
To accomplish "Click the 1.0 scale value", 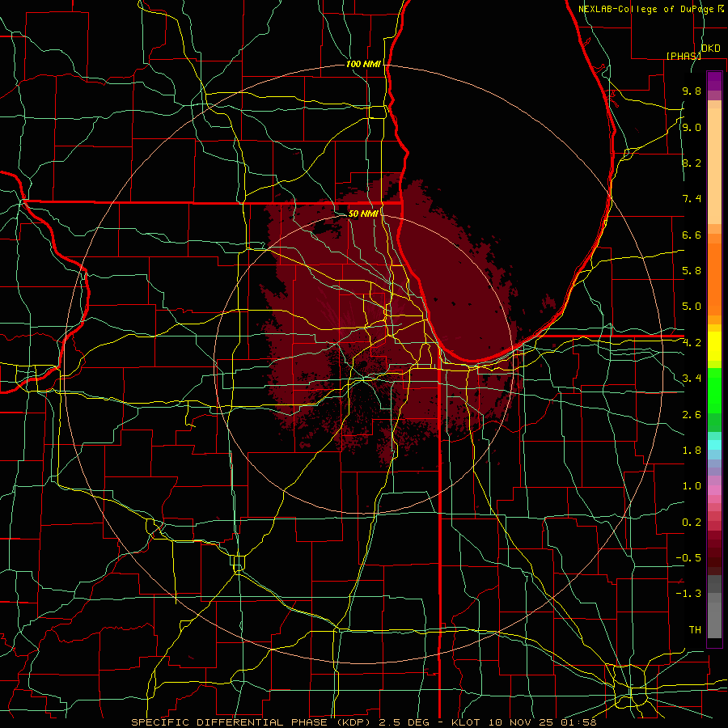I will point(692,486).
